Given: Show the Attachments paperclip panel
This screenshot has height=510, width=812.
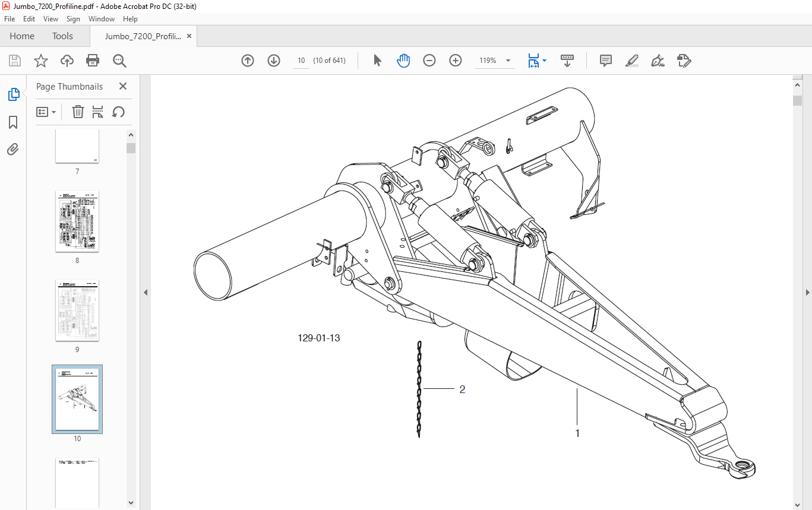Looking at the screenshot, I should point(13,149).
